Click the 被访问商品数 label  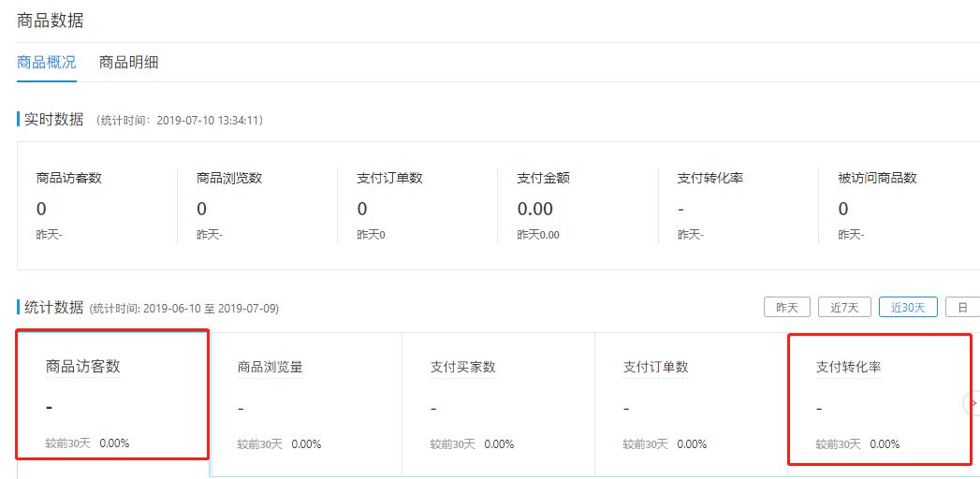(877, 178)
